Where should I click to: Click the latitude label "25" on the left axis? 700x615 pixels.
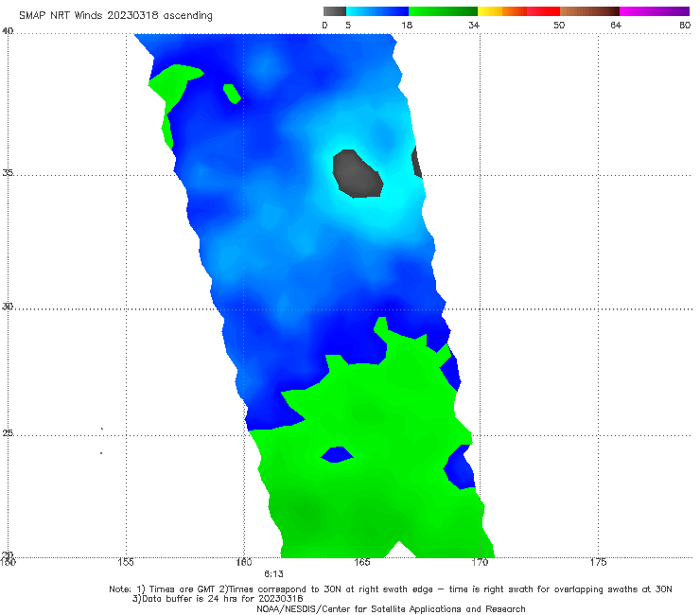[8, 432]
